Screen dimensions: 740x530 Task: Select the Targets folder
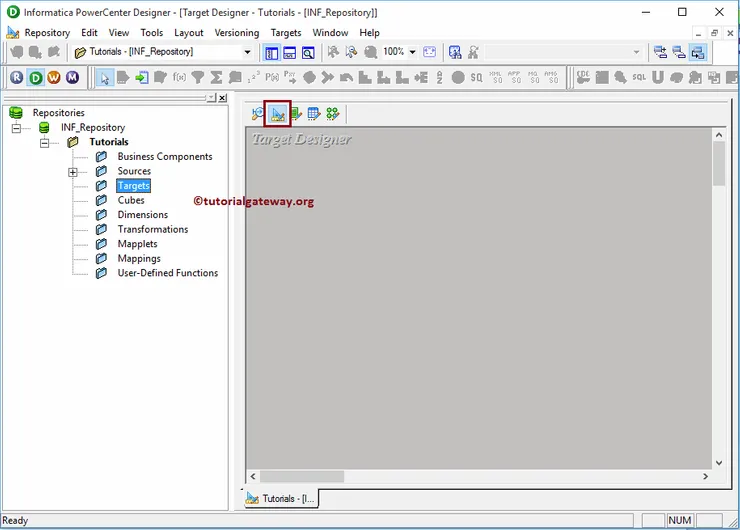134,185
